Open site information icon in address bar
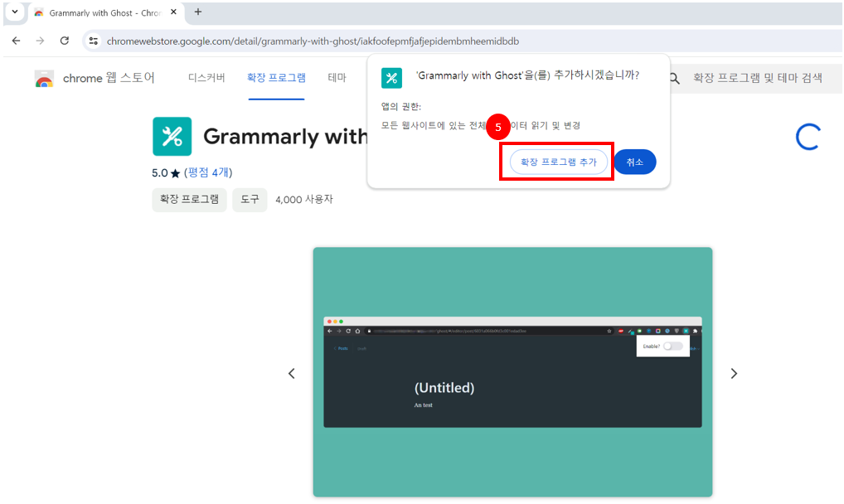 click(x=93, y=41)
